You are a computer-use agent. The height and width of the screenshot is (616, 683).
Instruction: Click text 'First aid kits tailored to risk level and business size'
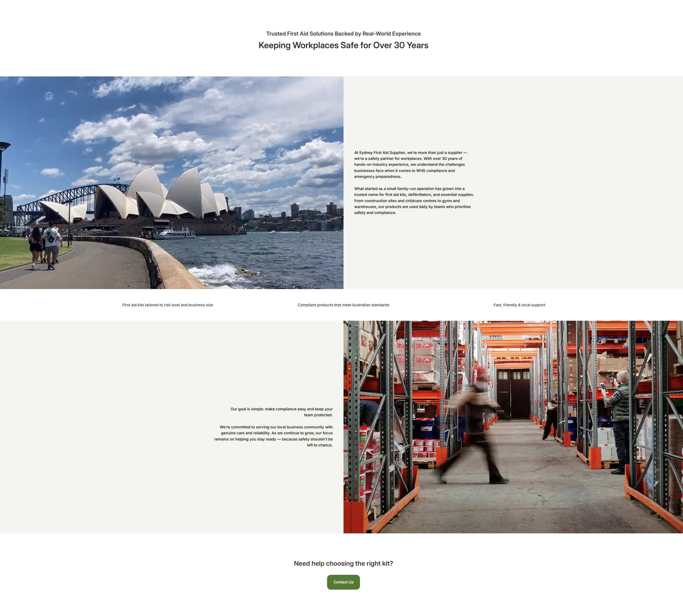pos(167,305)
